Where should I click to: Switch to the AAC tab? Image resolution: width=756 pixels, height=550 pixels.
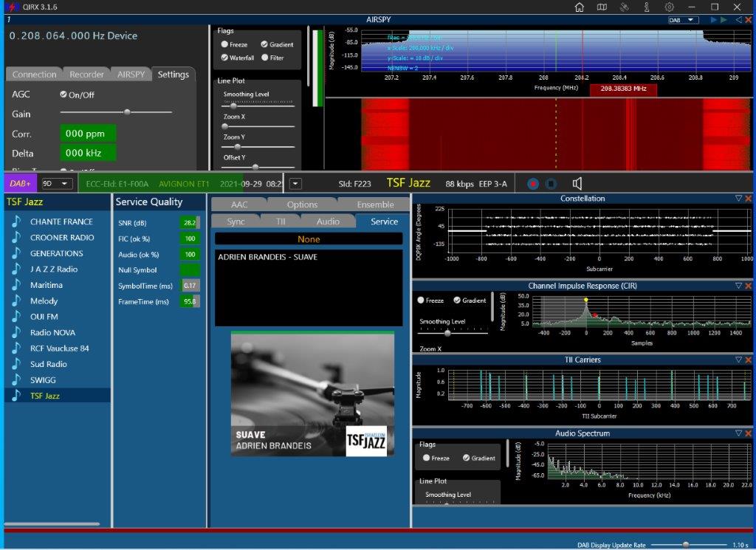pyautogui.click(x=239, y=204)
